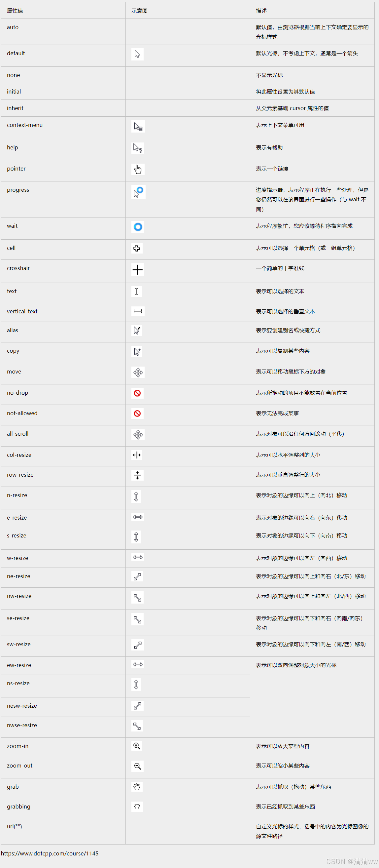Viewport: 379px width, 868px height.
Task: Click the crosshair cursor icon
Action: click(x=138, y=270)
